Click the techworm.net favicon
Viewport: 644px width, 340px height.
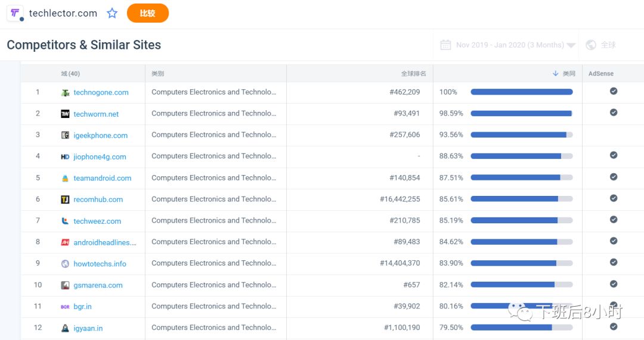(65, 114)
